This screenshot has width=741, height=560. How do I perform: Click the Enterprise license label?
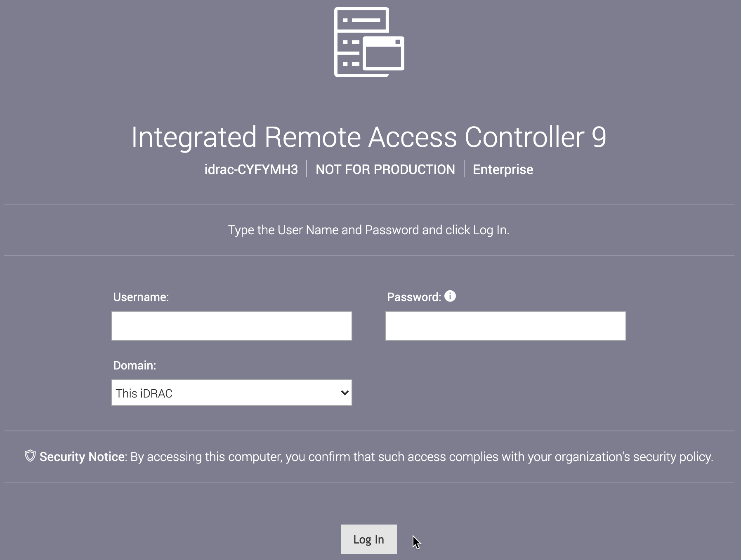click(503, 169)
